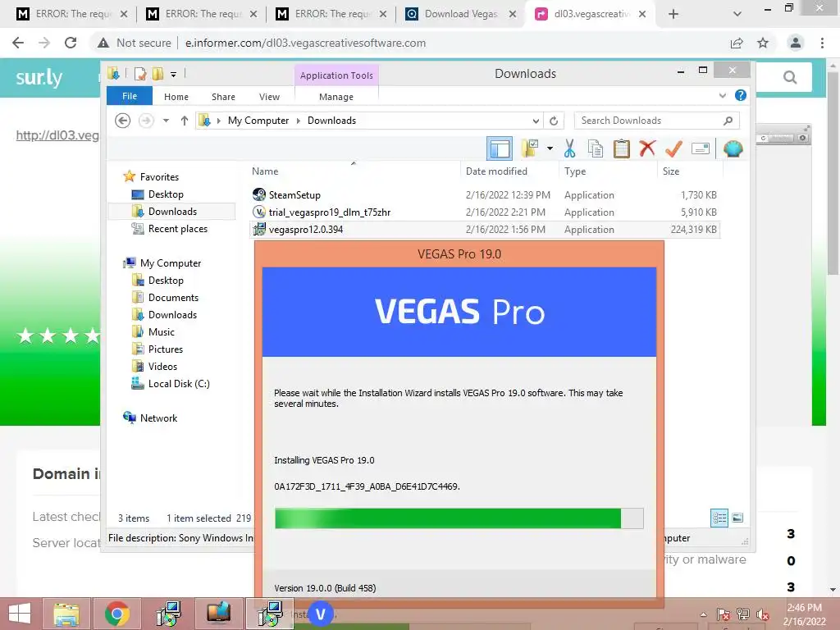Click the Paste clipboard icon

[x=622, y=148]
